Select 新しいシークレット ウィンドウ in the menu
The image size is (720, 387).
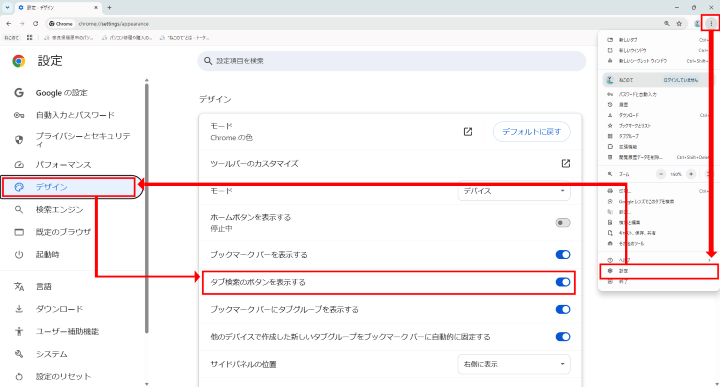pos(658,61)
